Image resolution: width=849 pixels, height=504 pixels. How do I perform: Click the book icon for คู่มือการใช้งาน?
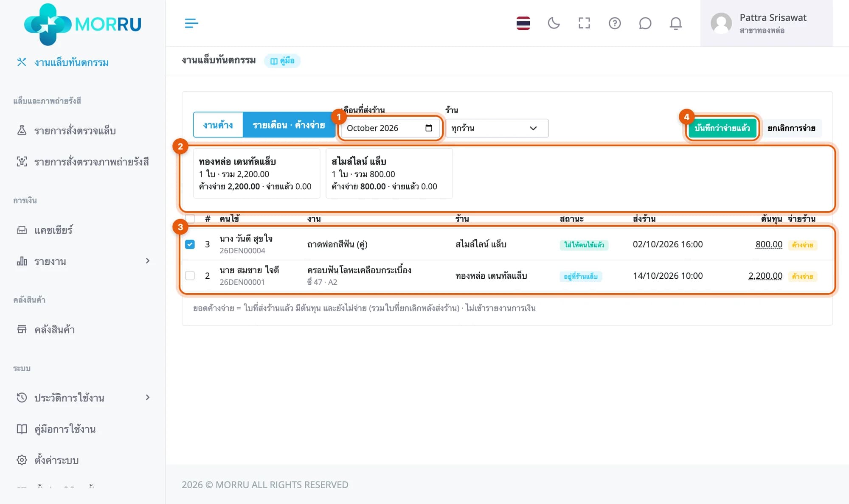point(22,429)
